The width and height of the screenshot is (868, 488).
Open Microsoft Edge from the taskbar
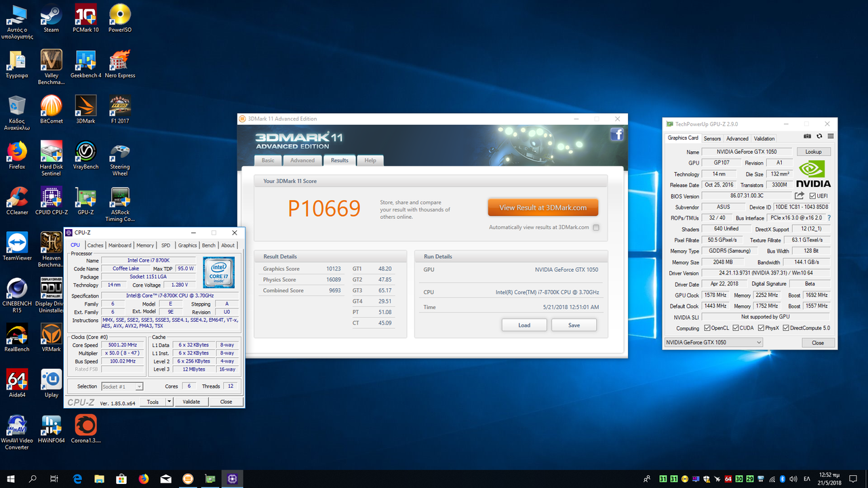pyautogui.click(x=77, y=479)
